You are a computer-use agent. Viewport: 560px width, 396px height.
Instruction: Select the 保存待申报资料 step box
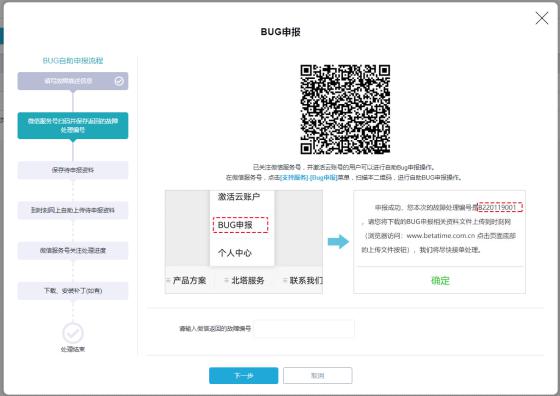coord(73,170)
